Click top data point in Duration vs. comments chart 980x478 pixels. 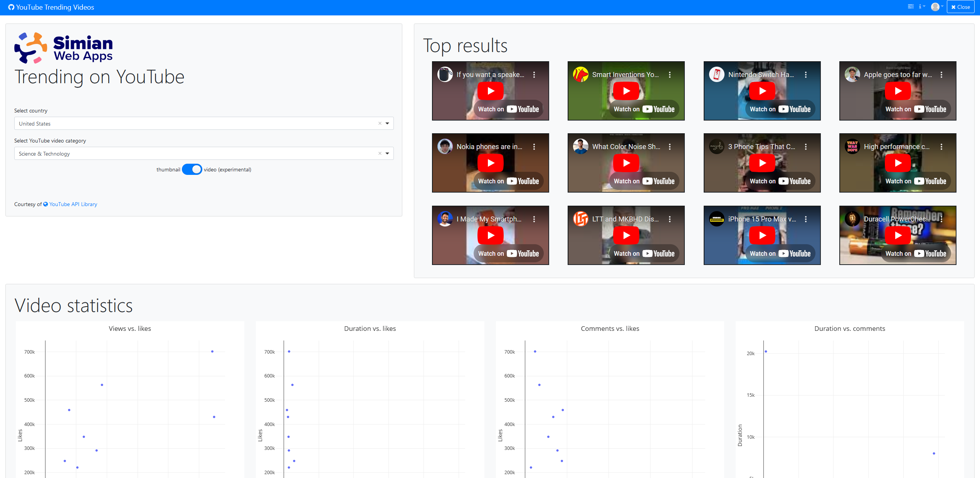[766, 351]
